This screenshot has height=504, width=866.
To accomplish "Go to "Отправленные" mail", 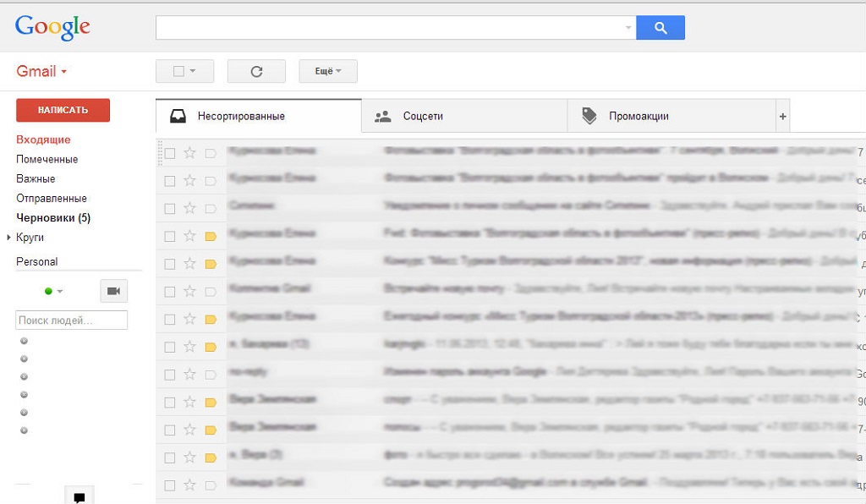I will tap(52, 198).
